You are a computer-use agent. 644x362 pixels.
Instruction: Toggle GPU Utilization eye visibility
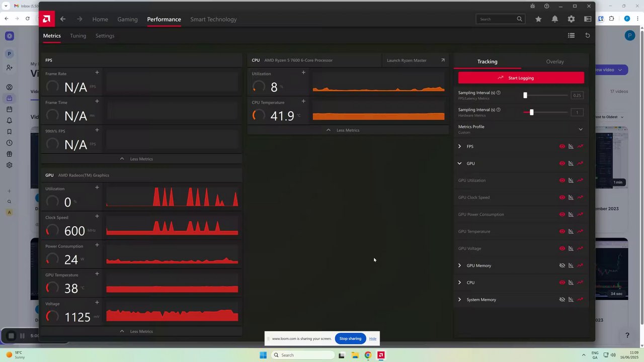(562, 180)
